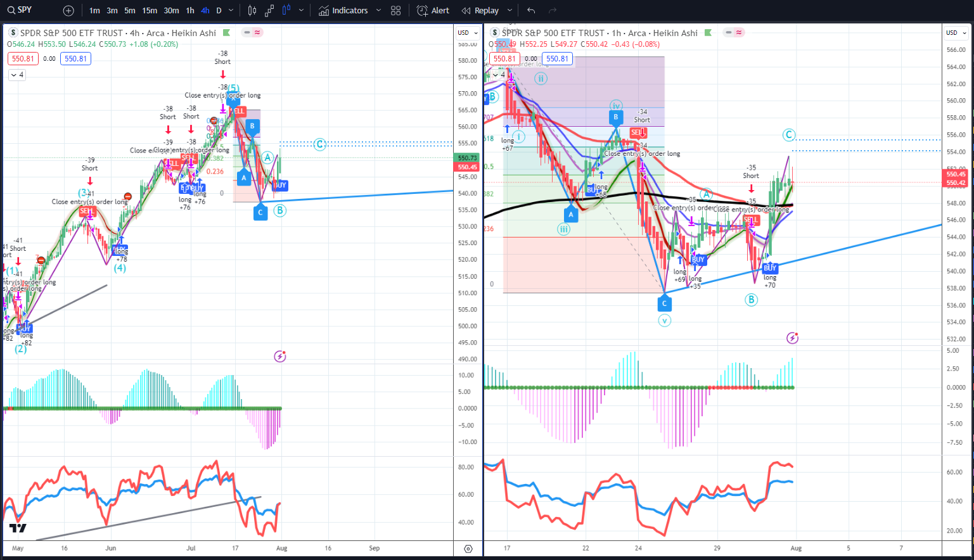Start Bar Replay mode
The height and width of the screenshot is (560, 974).
click(x=480, y=11)
